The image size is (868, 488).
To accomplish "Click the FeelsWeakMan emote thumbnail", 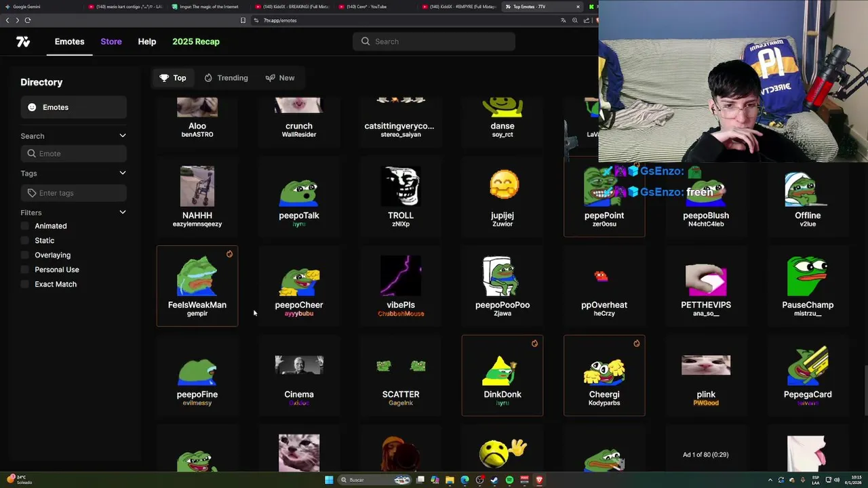I will tap(197, 276).
